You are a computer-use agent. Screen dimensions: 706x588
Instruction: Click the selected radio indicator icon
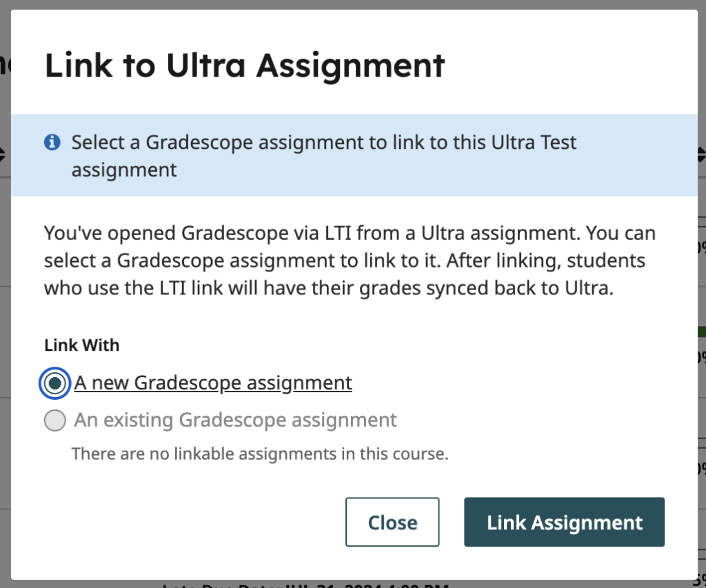[x=54, y=383]
